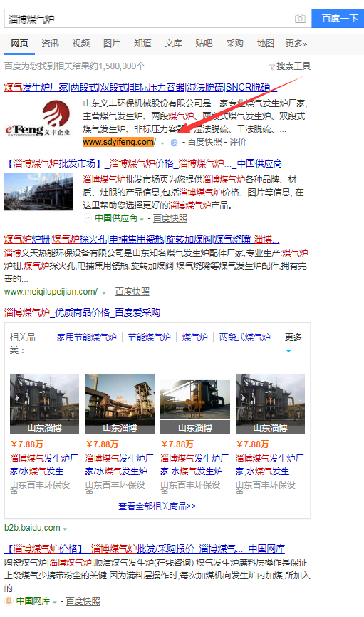This screenshot has width=364, height=617.
Task: Select the 煤气炉 category
Action: click(194, 337)
